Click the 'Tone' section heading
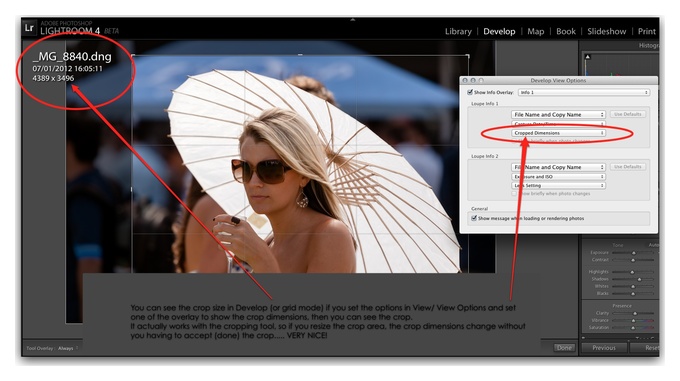This screenshot has width=680, height=381. point(618,245)
